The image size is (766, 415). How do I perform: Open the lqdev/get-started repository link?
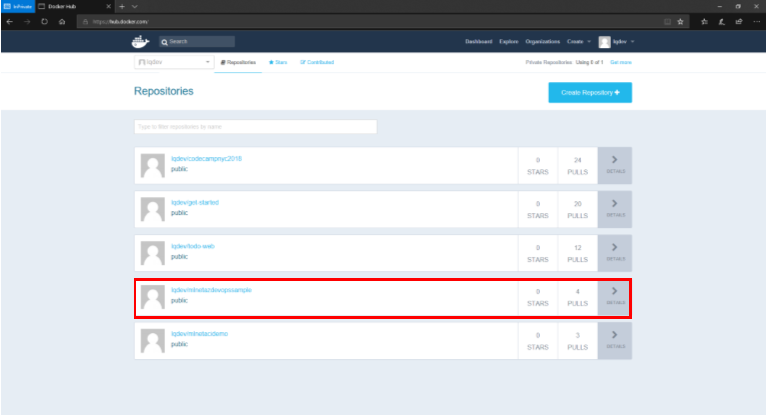tap(195, 203)
